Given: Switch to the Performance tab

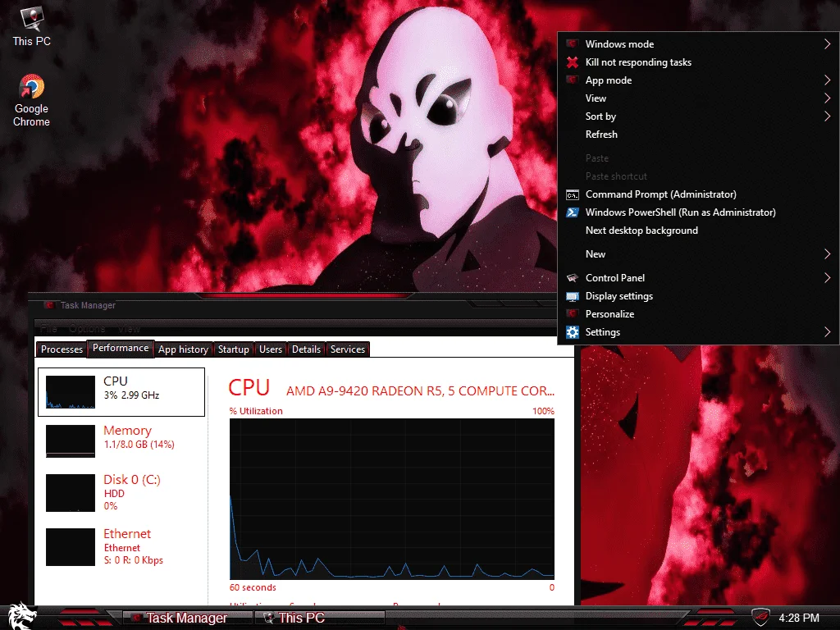Looking at the screenshot, I should (x=121, y=348).
